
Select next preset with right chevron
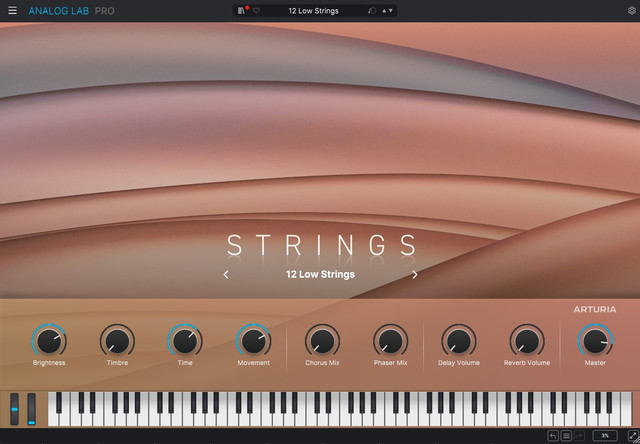tap(415, 275)
